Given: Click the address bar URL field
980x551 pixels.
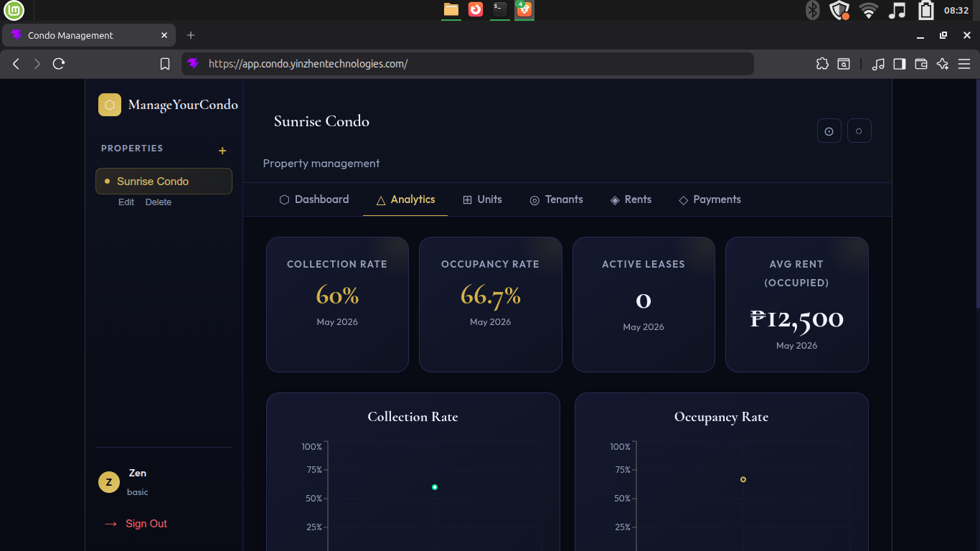Looking at the screenshot, I should (x=467, y=64).
